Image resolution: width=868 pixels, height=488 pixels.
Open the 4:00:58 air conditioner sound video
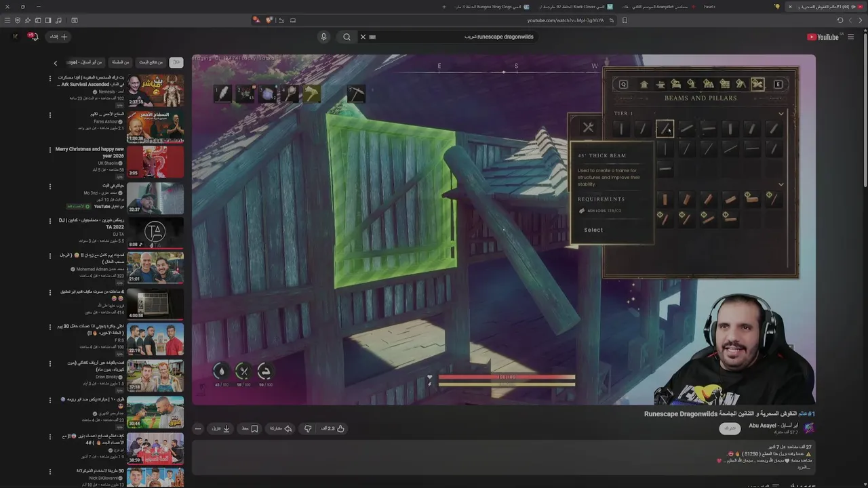[x=155, y=304]
